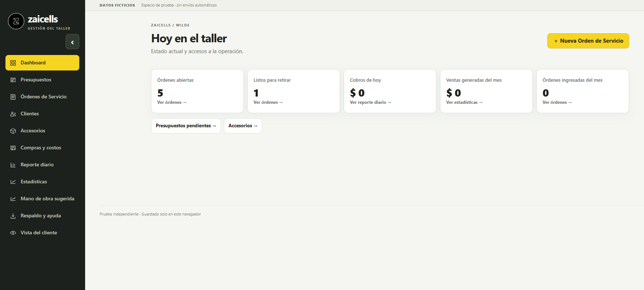Open the Accesorios sidebar label
This screenshot has width=644, height=290.
click(x=33, y=131)
